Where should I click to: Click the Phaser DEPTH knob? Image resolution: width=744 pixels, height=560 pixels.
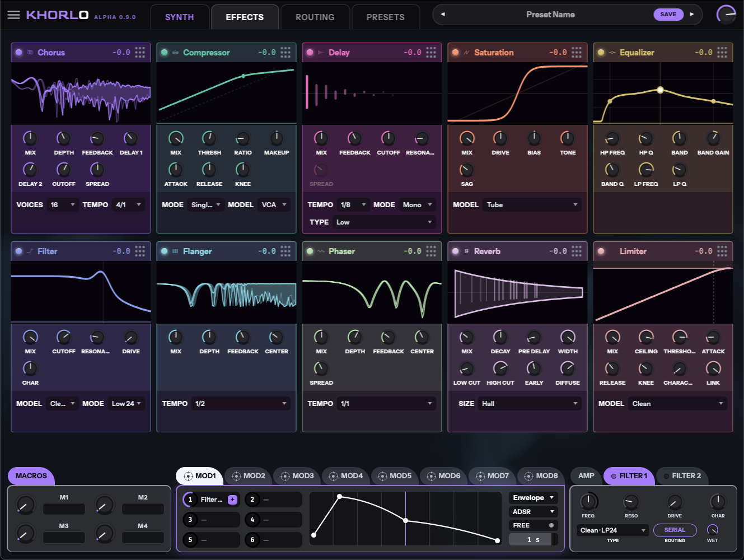(x=355, y=337)
